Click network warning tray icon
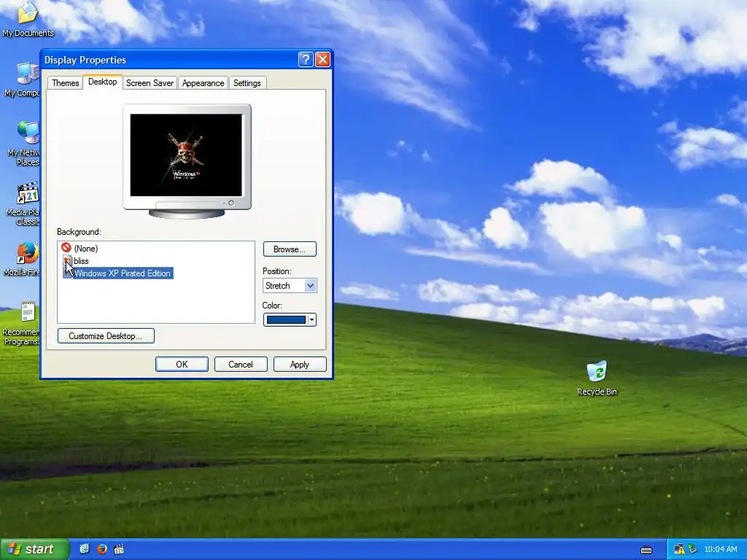This screenshot has height=560, width=747. [x=679, y=550]
